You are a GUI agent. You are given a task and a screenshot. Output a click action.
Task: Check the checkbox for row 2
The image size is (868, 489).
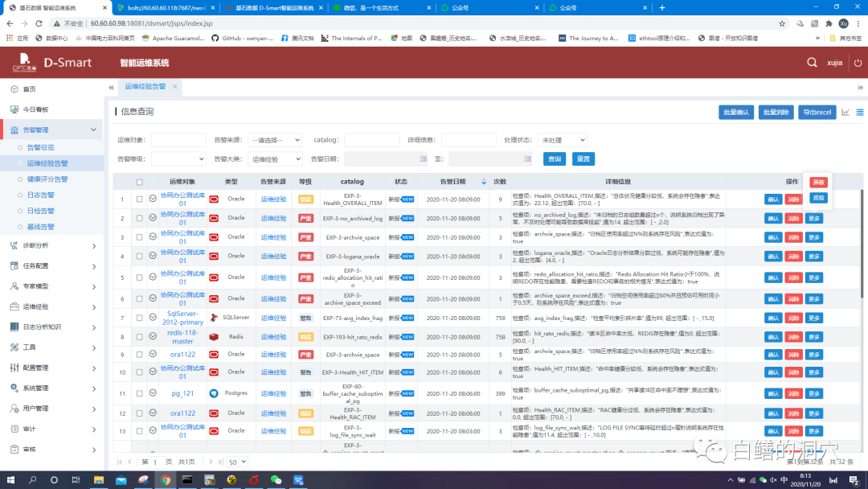(x=140, y=218)
